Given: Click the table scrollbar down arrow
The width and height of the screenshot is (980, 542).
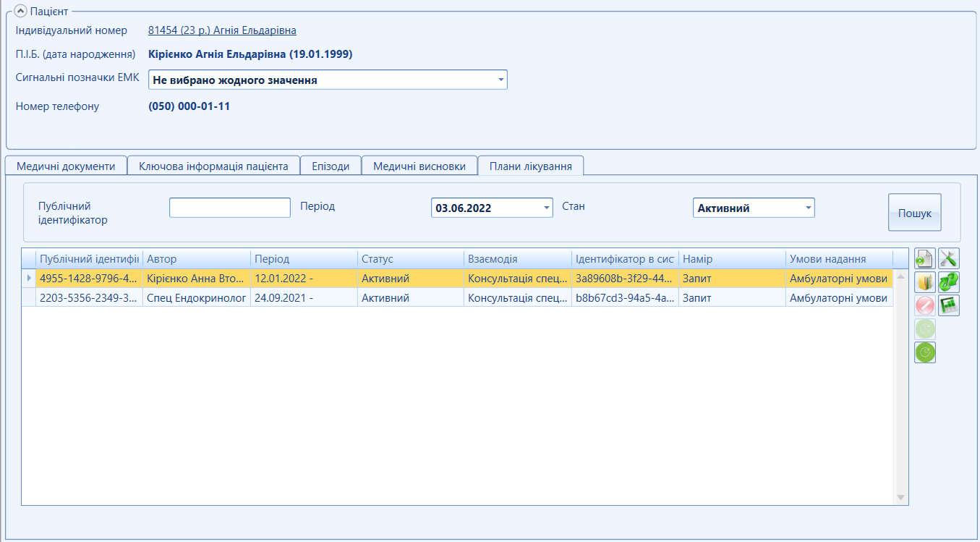Looking at the screenshot, I should coord(900,497).
